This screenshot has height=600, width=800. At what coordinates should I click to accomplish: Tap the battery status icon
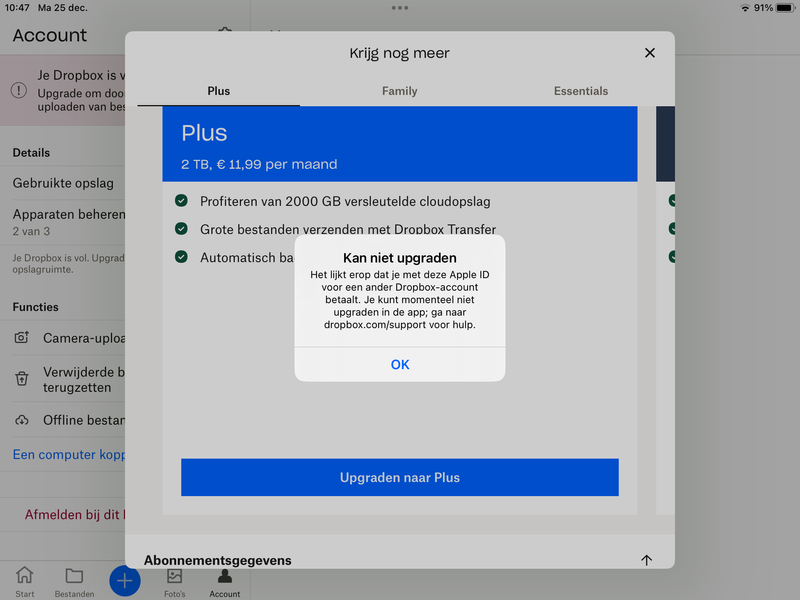[x=785, y=8]
